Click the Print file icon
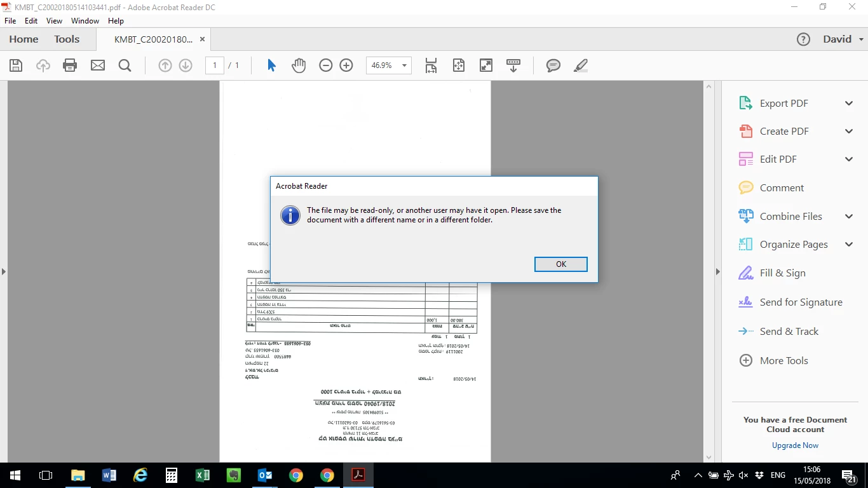This screenshot has height=488, width=868. point(70,65)
